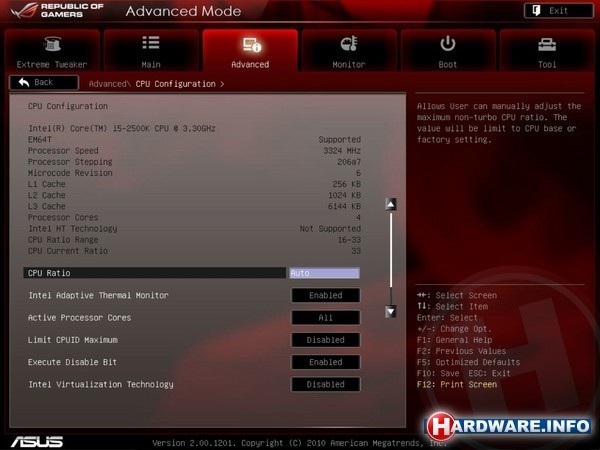Click the F12: Print Screen hint
Viewport: 600px width, 450px height.
tap(457, 385)
